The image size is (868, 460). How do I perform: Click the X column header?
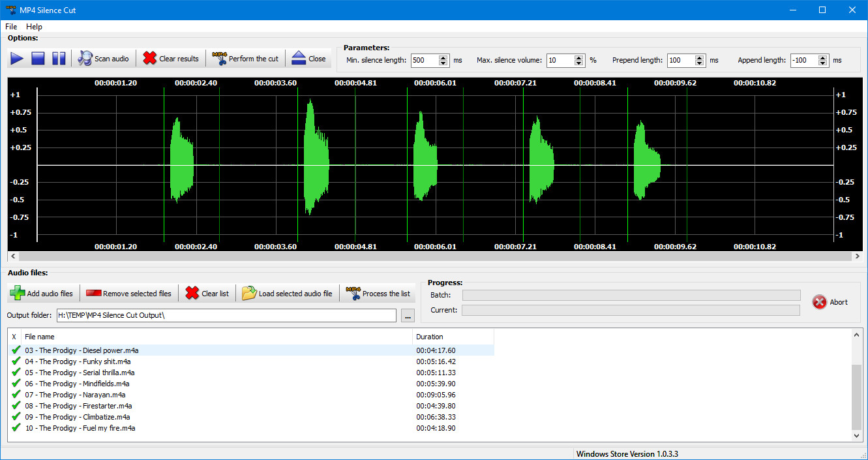click(14, 337)
